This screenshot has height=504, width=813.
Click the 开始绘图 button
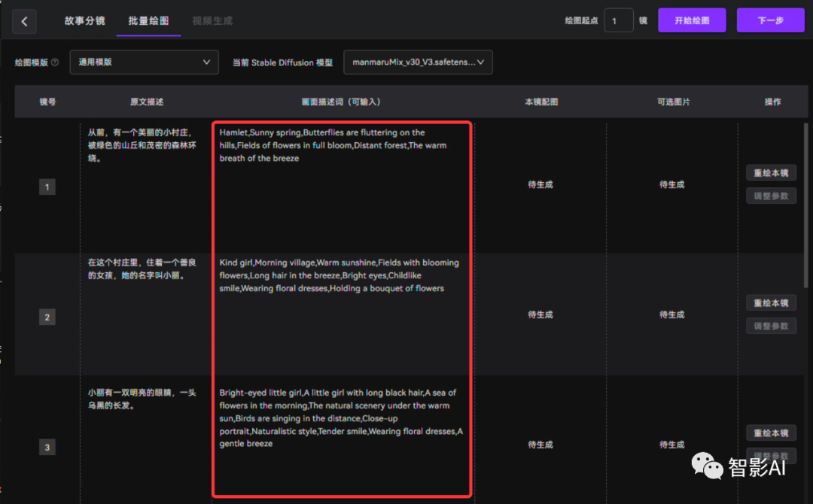point(692,20)
